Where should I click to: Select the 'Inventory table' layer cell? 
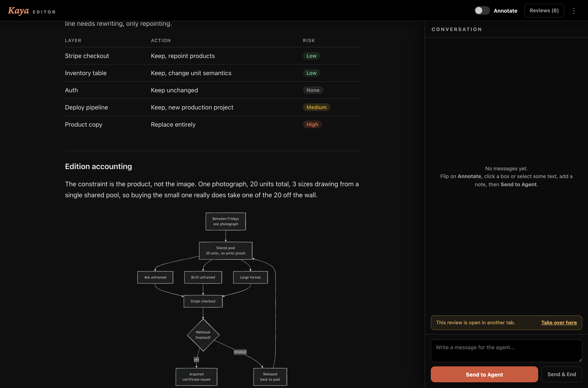coord(86,73)
